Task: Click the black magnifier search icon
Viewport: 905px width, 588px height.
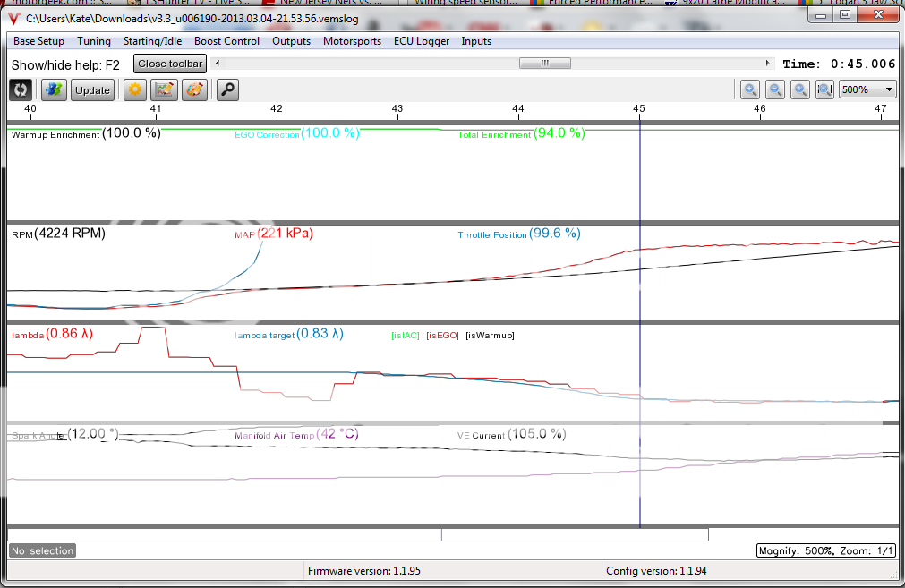Action: 228,89
